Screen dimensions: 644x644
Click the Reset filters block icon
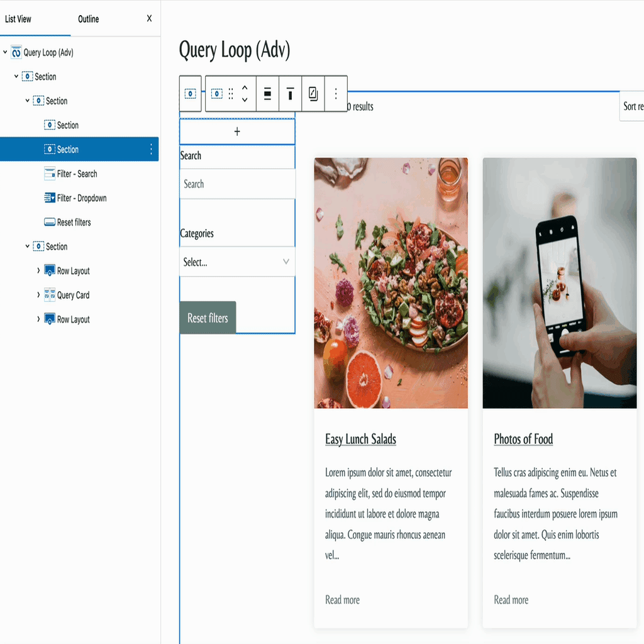50,222
